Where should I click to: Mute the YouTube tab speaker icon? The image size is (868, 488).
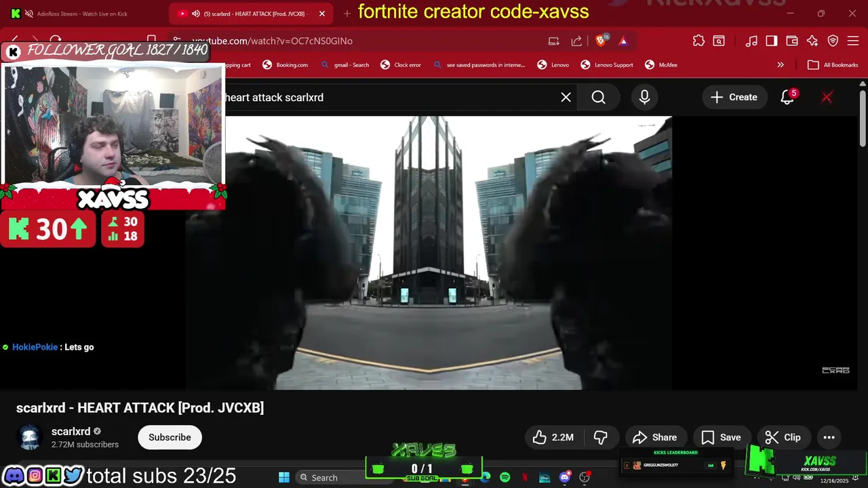tap(196, 14)
